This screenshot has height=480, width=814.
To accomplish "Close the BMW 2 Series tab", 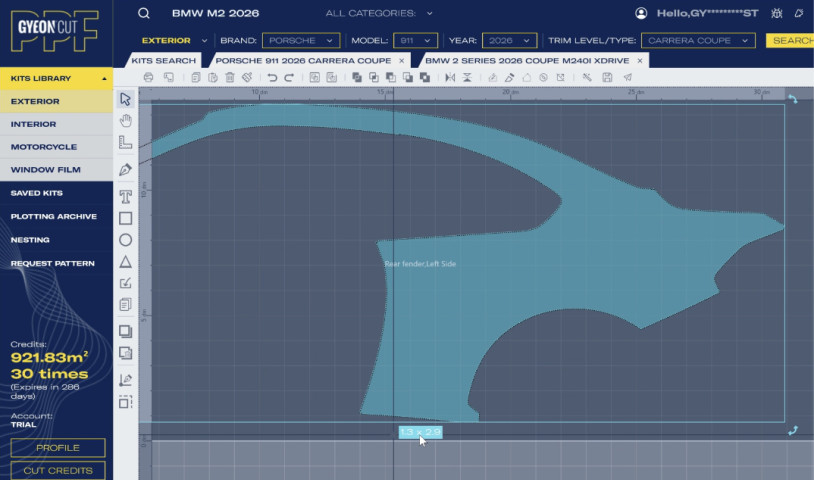I will pyautogui.click(x=640, y=61).
